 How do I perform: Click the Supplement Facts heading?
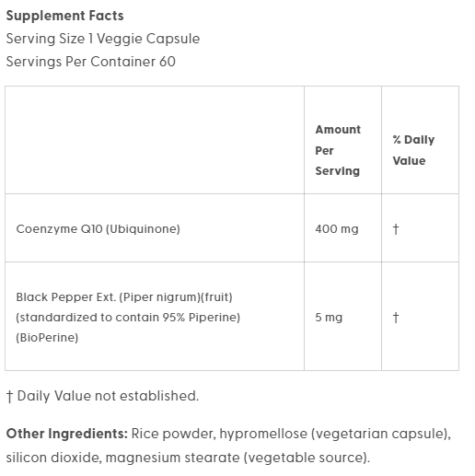64,16
